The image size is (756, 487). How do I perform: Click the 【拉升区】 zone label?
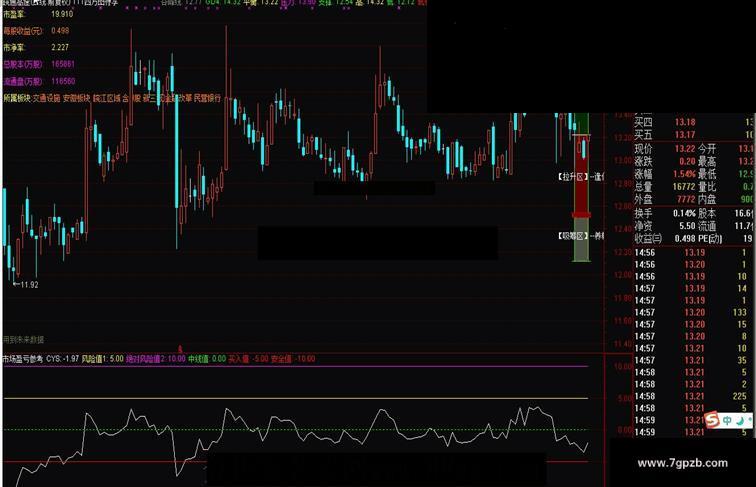(x=573, y=176)
